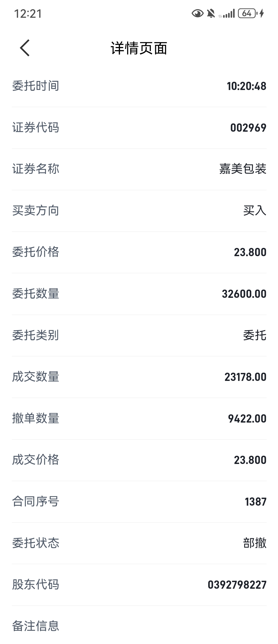
Task: Tap the muted bell notification icon
Action: click(x=211, y=13)
